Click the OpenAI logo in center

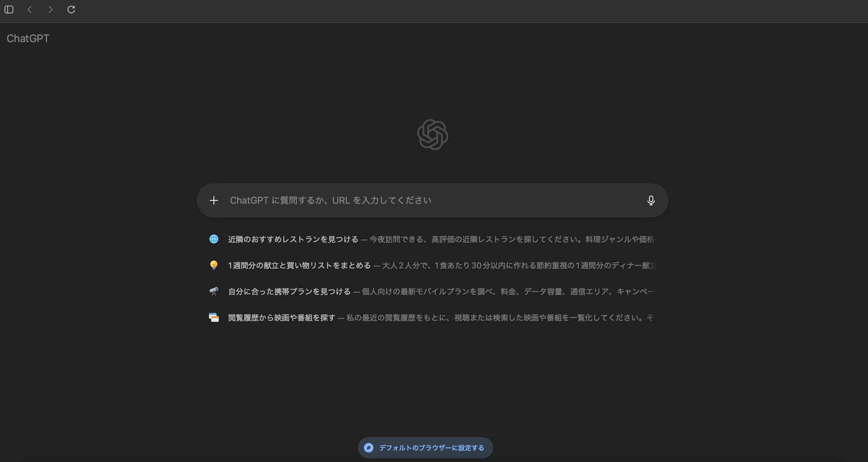point(432,135)
